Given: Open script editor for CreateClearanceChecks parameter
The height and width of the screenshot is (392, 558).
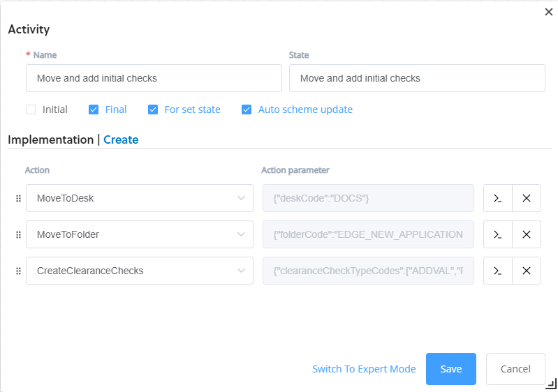Looking at the screenshot, I should [x=497, y=271].
